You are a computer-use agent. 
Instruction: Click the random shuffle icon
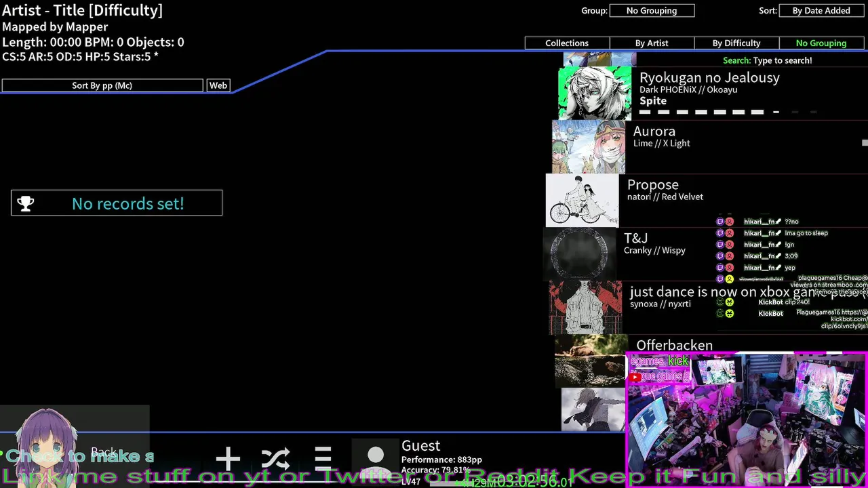275,459
